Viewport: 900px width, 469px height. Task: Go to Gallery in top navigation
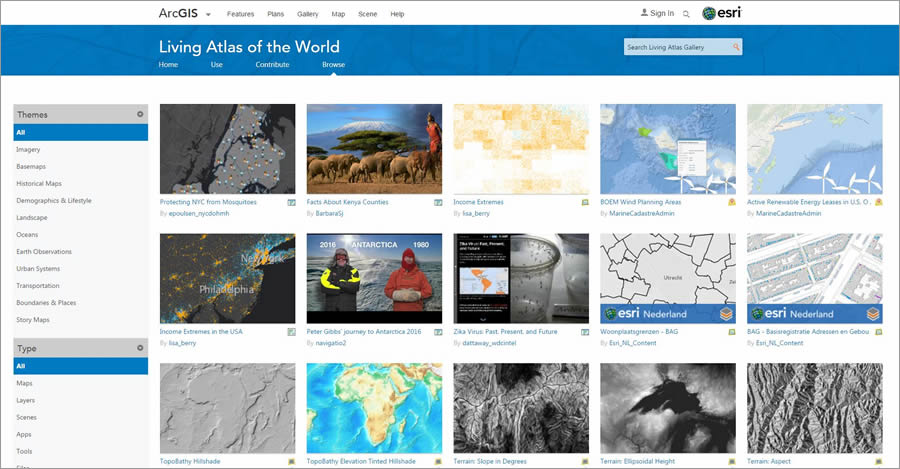pyautogui.click(x=308, y=14)
